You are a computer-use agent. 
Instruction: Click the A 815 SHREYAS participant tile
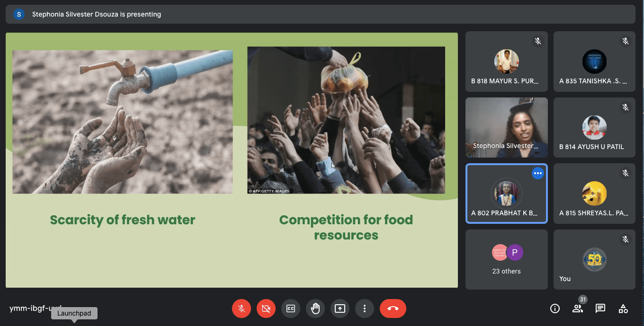594,193
